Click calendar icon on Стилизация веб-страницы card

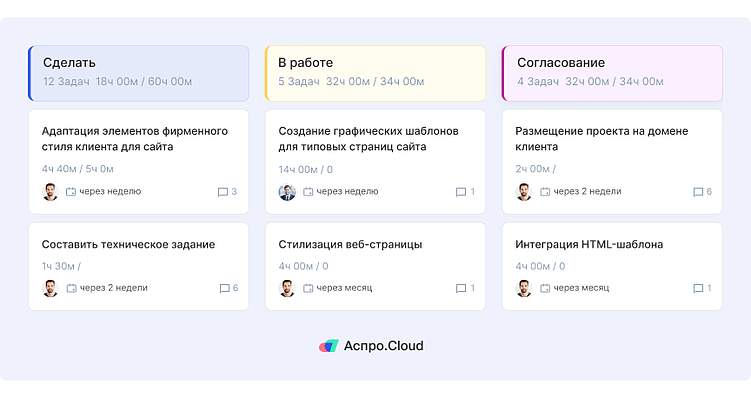308,288
